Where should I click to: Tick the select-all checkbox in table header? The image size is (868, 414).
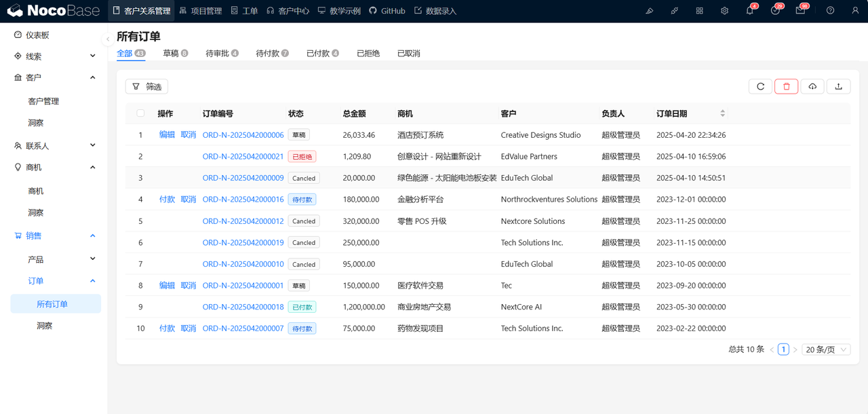(x=140, y=113)
